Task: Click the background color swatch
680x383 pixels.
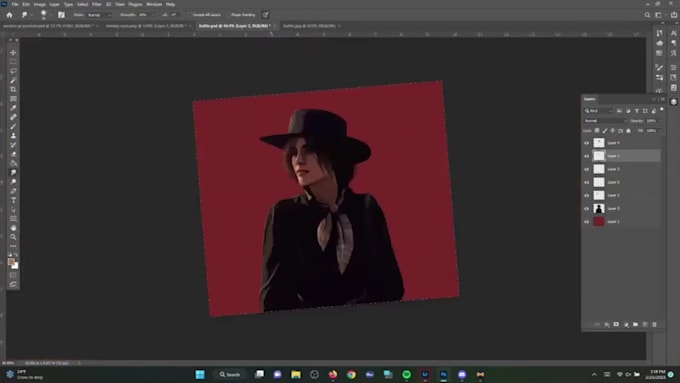Action: [x=15, y=265]
